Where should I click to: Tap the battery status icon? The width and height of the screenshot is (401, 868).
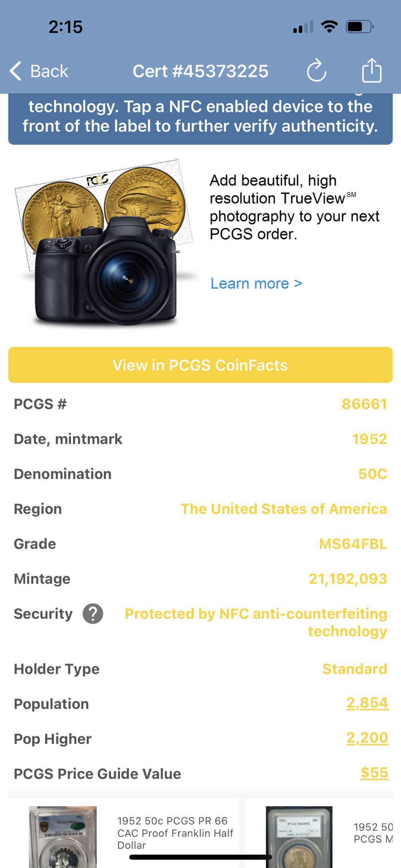point(360,27)
